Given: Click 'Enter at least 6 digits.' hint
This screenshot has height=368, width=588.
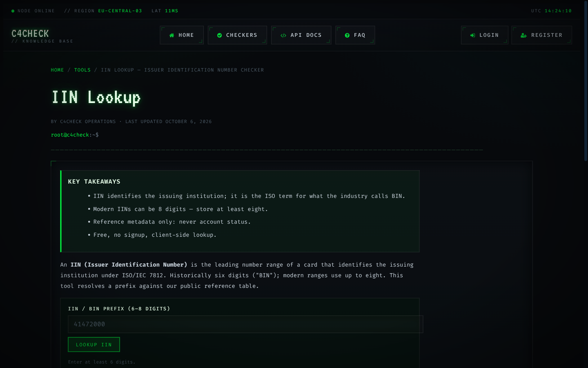Looking at the screenshot, I should click(x=102, y=362).
